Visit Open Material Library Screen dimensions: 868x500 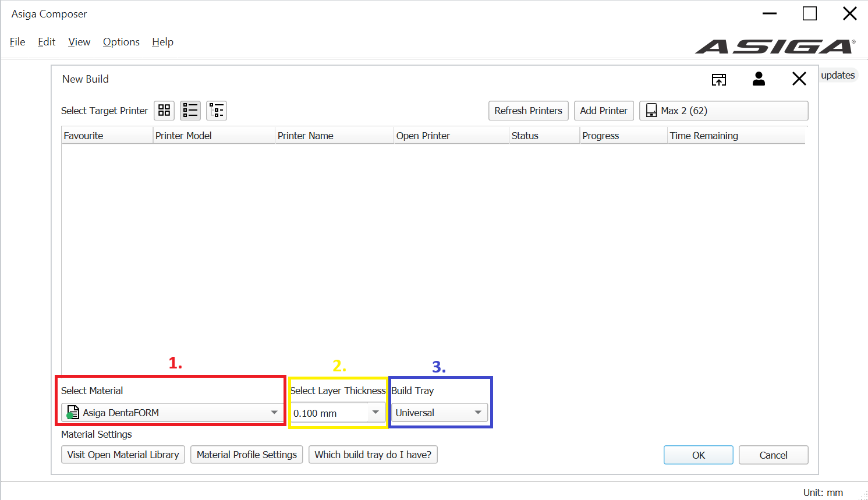pyautogui.click(x=123, y=455)
